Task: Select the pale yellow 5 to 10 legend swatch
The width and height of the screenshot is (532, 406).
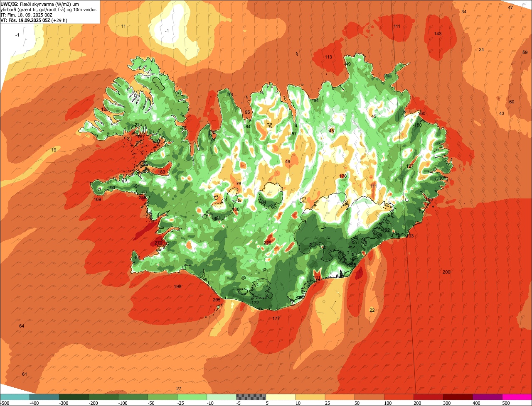Action: click(281, 397)
